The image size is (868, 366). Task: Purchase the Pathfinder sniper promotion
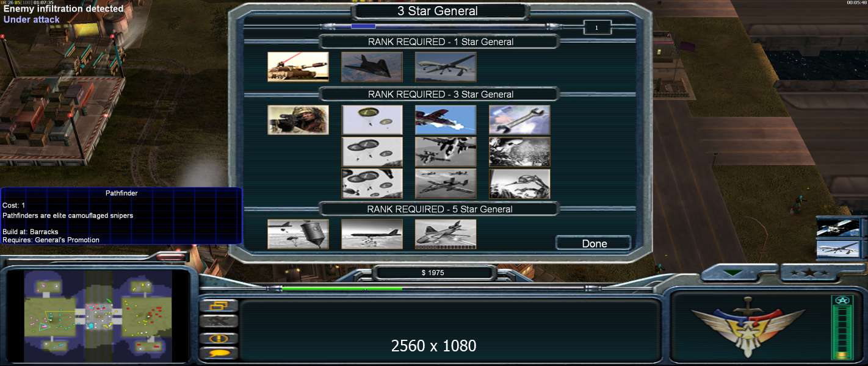pos(298,120)
